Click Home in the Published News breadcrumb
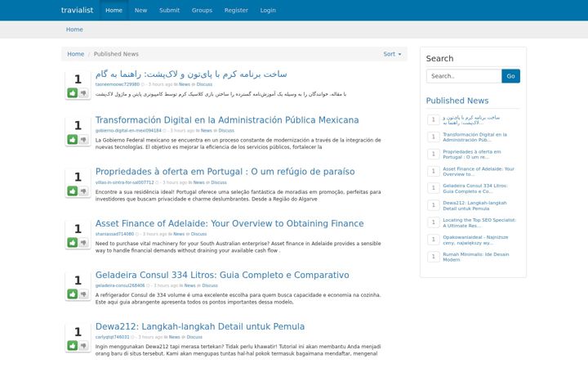This screenshot has width=588, height=368. point(76,54)
